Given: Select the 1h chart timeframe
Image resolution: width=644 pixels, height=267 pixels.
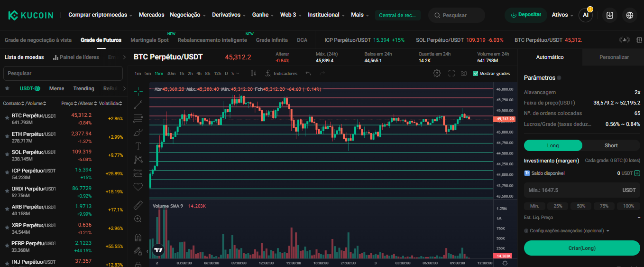Looking at the screenshot, I should click(182, 73).
